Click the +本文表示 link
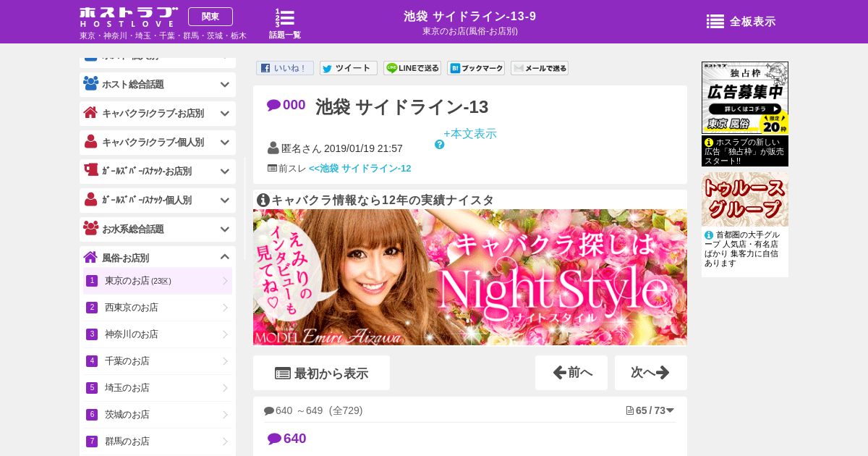 (470, 134)
